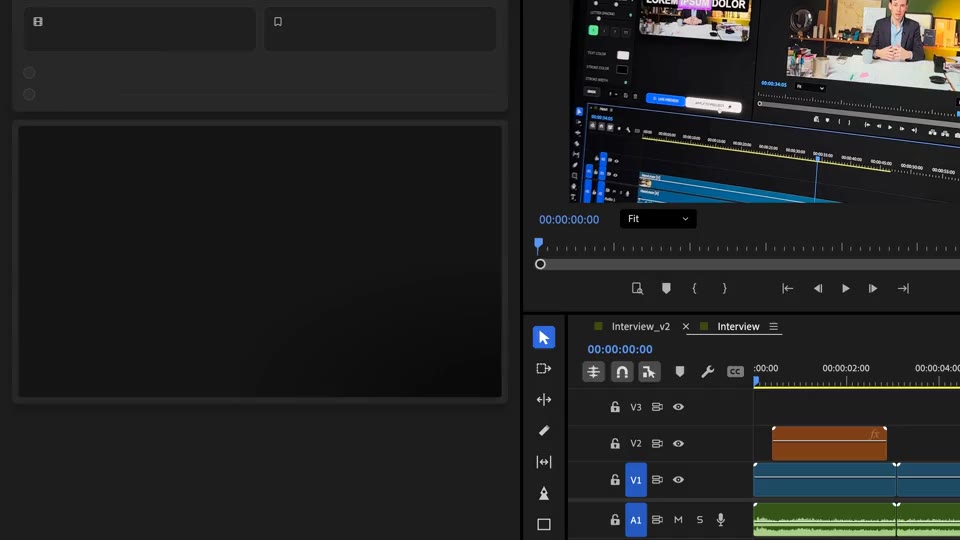960x540 pixels.
Task: Open the Fit zoom level dropdown
Action: (658, 219)
